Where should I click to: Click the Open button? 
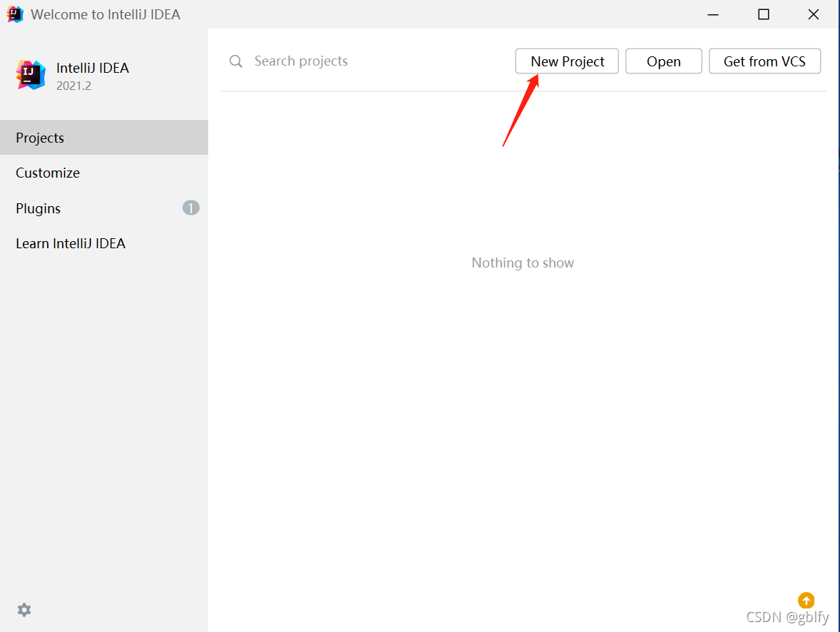pos(663,61)
